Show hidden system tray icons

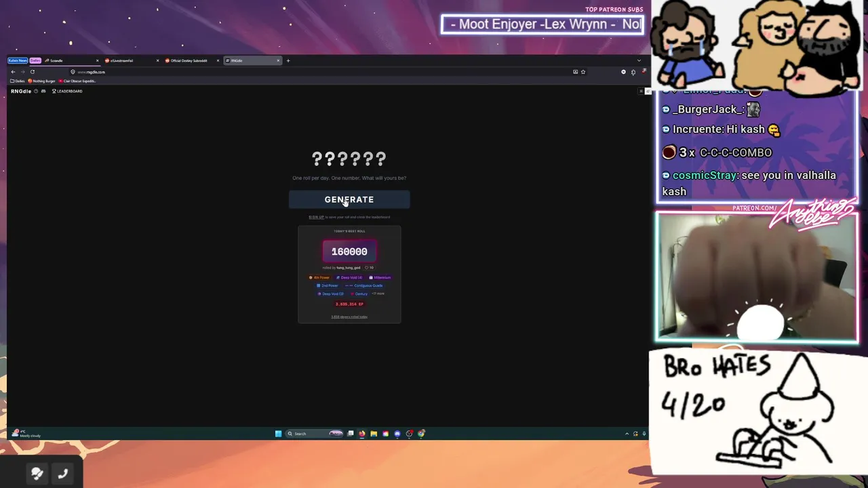point(627,434)
